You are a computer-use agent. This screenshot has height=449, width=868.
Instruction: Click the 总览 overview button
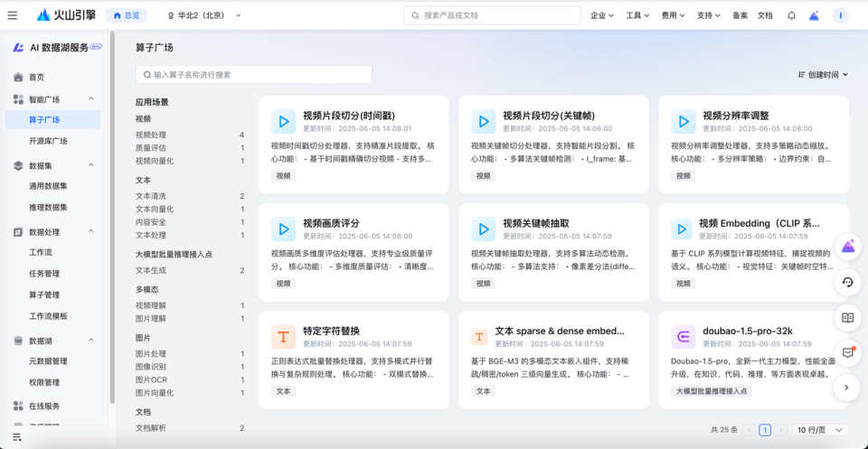point(125,15)
